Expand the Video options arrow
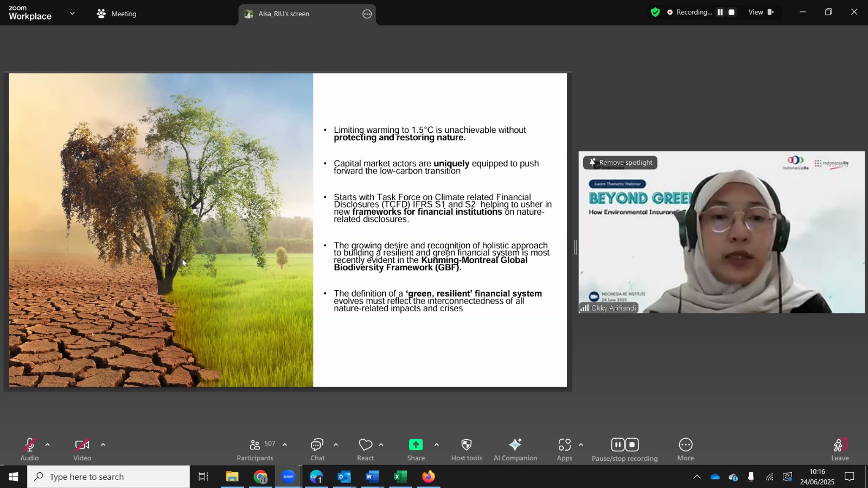The height and width of the screenshot is (488, 868). 103,445
